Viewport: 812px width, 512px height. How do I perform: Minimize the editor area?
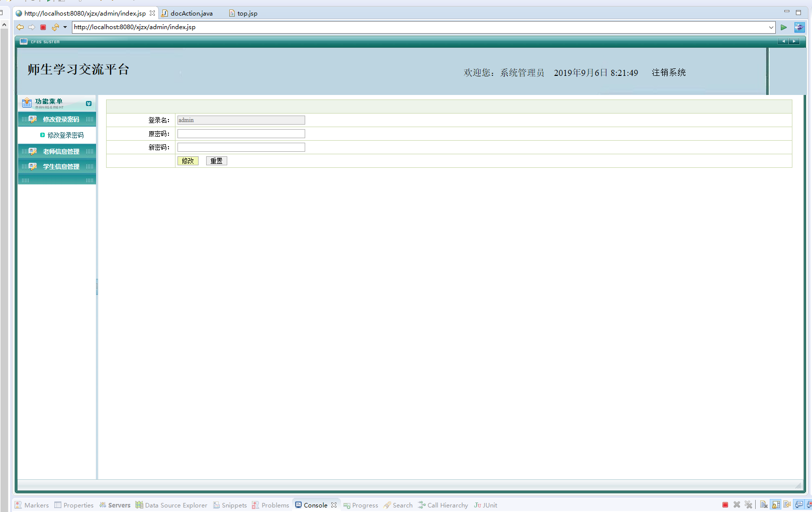pos(787,12)
